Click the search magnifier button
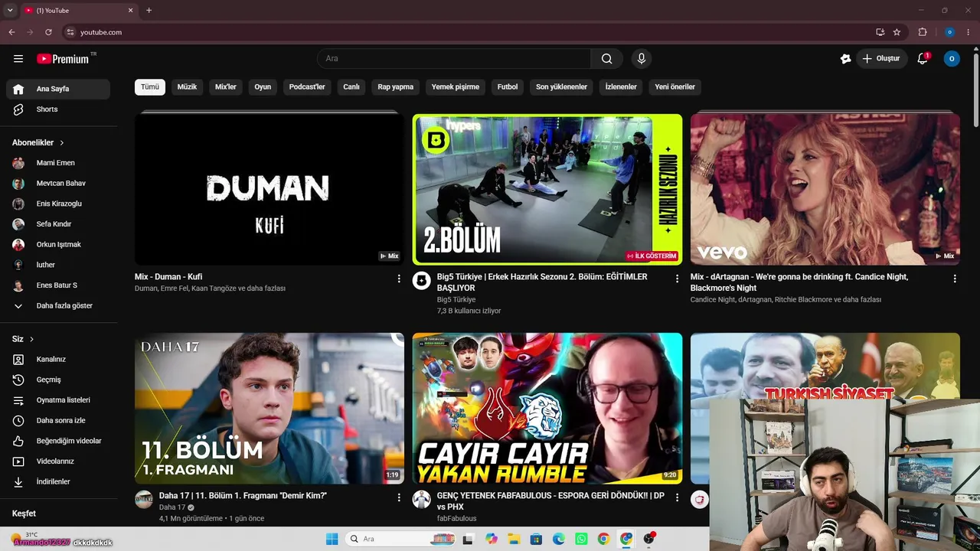Viewport: 980px width, 551px height. pyautogui.click(x=606, y=58)
